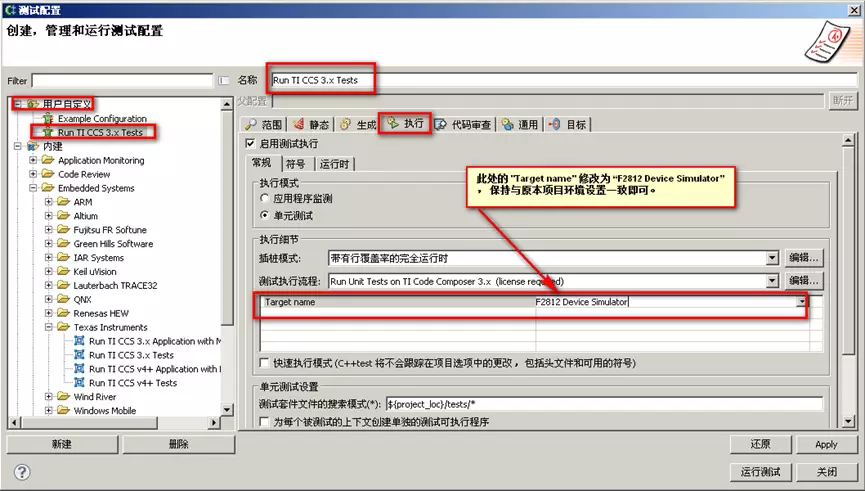The image size is (865, 491).
Task: Click the folder icon for Embedded Systems
Action: pos(48,188)
